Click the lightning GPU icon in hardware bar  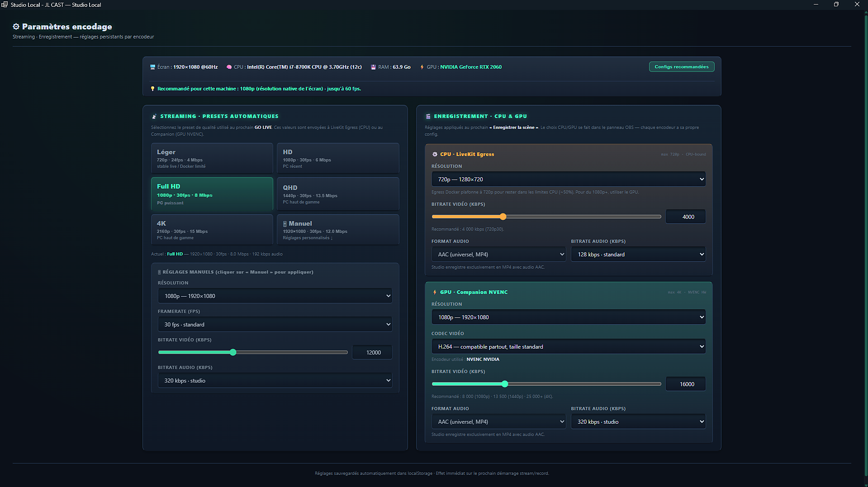422,67
